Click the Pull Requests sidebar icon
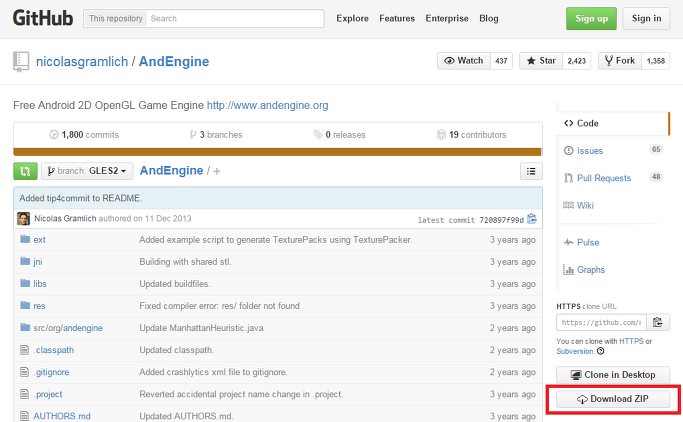 568,178
